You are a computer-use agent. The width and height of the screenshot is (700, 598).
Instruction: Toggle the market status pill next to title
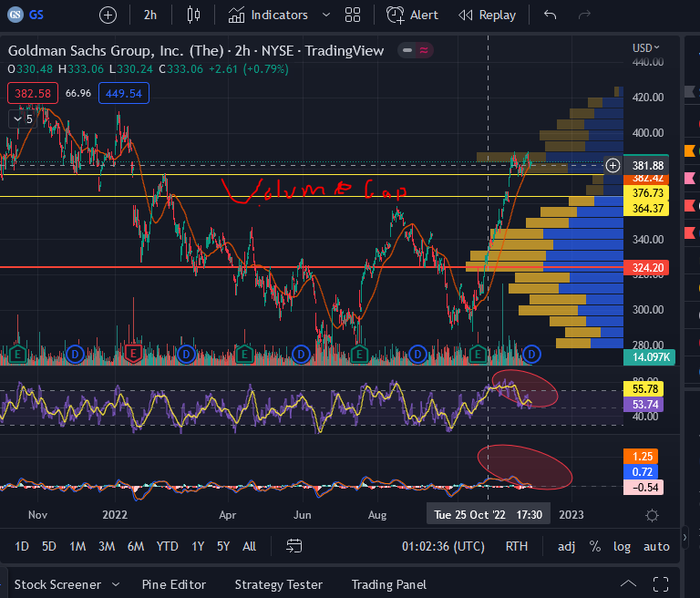click(x=416, y=50)
